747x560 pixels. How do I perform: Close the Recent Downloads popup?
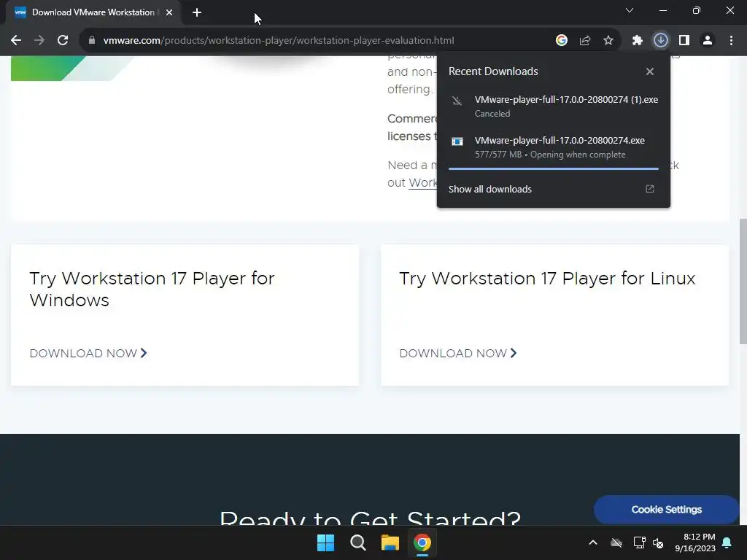pos(650,71)
